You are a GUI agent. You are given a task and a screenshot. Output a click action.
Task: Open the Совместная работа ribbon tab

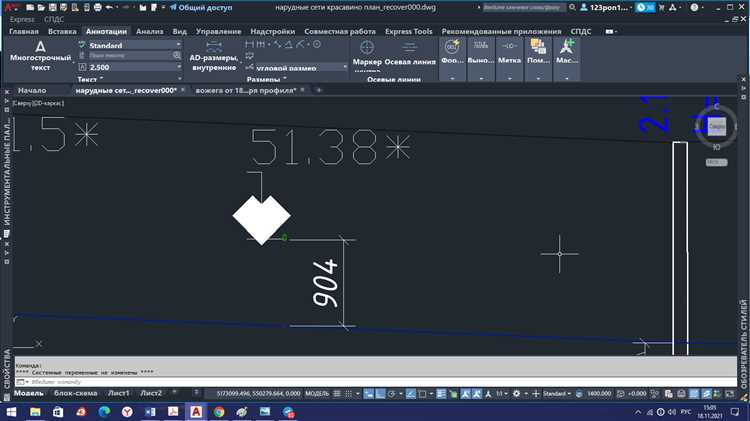tap(340, 31)
